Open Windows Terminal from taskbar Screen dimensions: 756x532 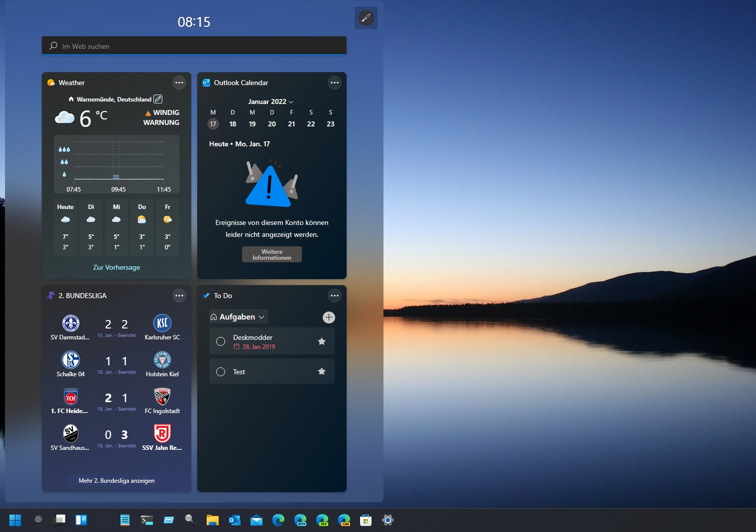pyautogui.click(x=147, y=520)
